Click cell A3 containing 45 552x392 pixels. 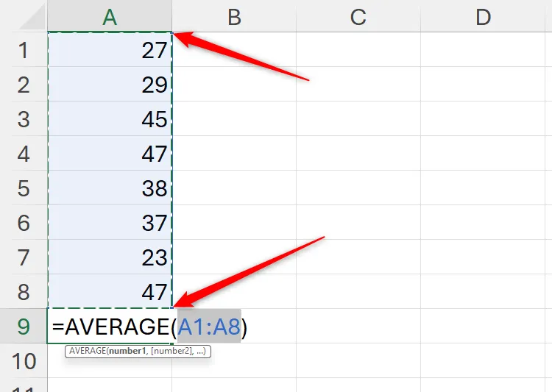click(110, 118)
